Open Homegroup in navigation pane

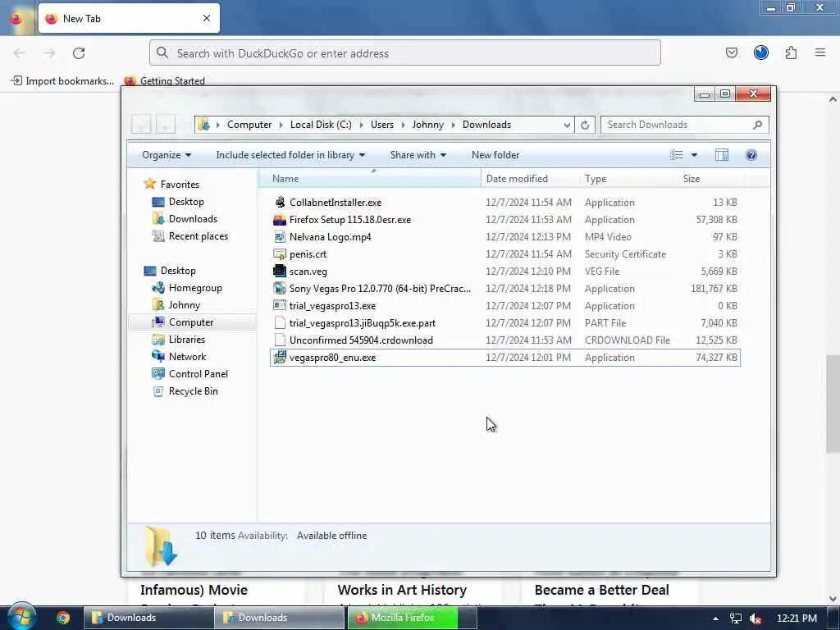point(195,288)
